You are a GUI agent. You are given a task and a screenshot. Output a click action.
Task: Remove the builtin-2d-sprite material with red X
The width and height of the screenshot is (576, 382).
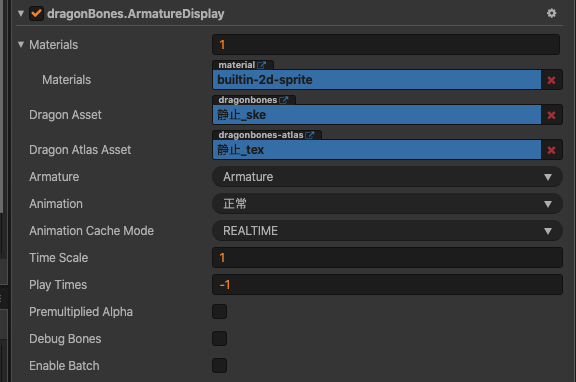pos(551,80)
